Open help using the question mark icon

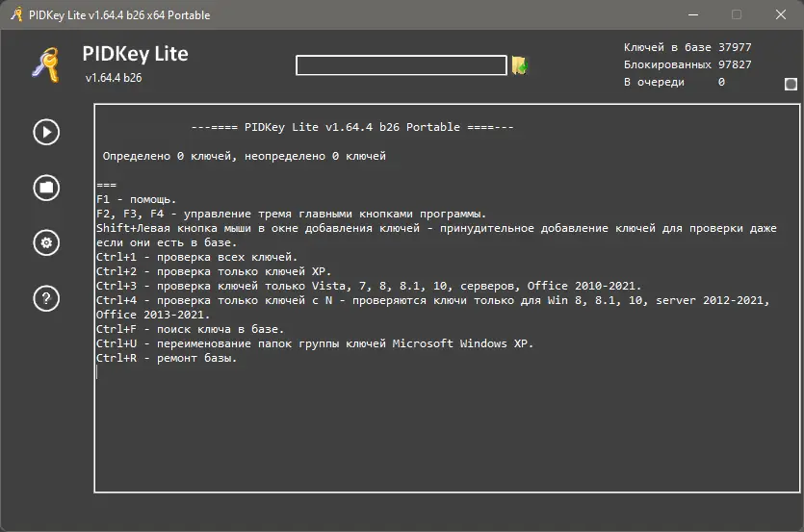point(46,299)
